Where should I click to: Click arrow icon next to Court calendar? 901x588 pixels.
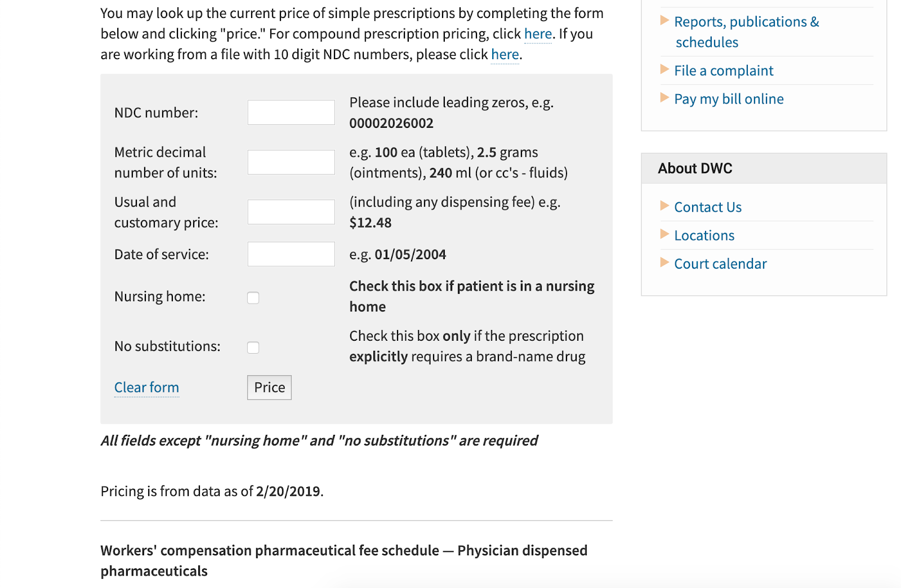tap(664, 263)
